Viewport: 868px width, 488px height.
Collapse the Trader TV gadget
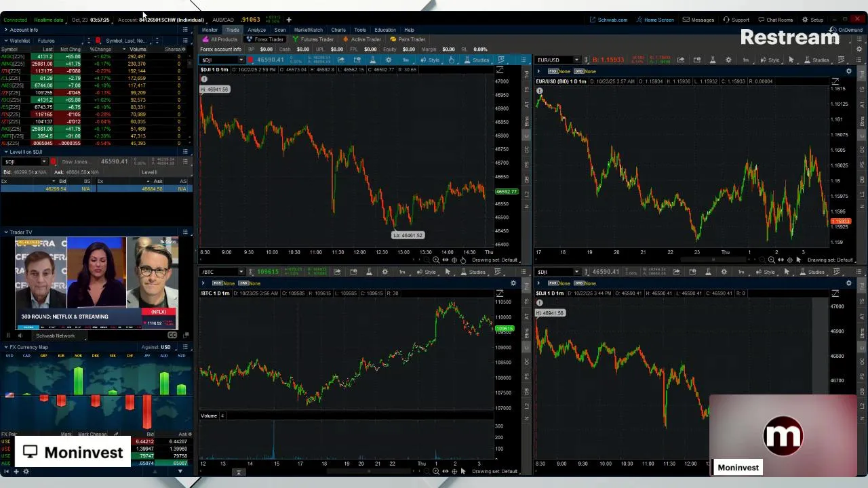coord(6,232)
